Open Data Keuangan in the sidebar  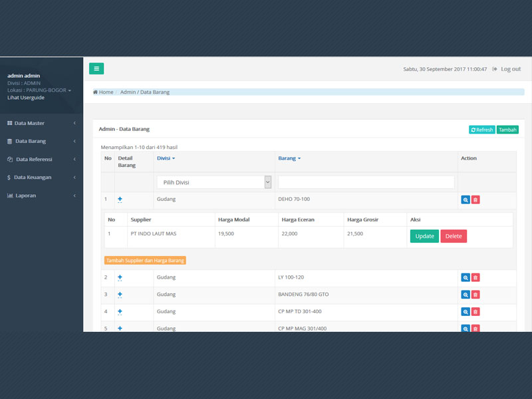(41, 178)
